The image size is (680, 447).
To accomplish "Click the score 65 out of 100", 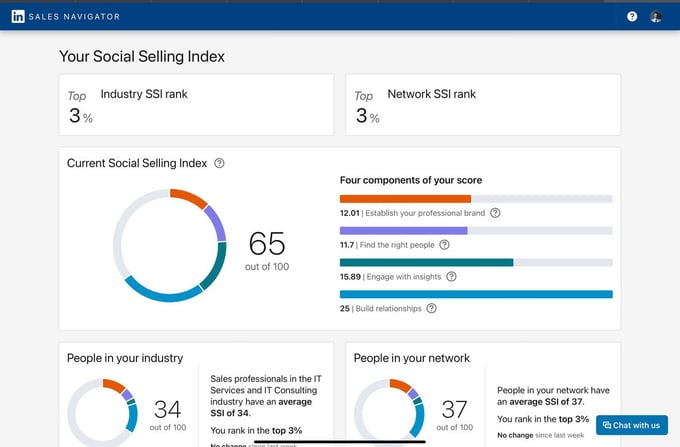I will [x=267, y=251].
